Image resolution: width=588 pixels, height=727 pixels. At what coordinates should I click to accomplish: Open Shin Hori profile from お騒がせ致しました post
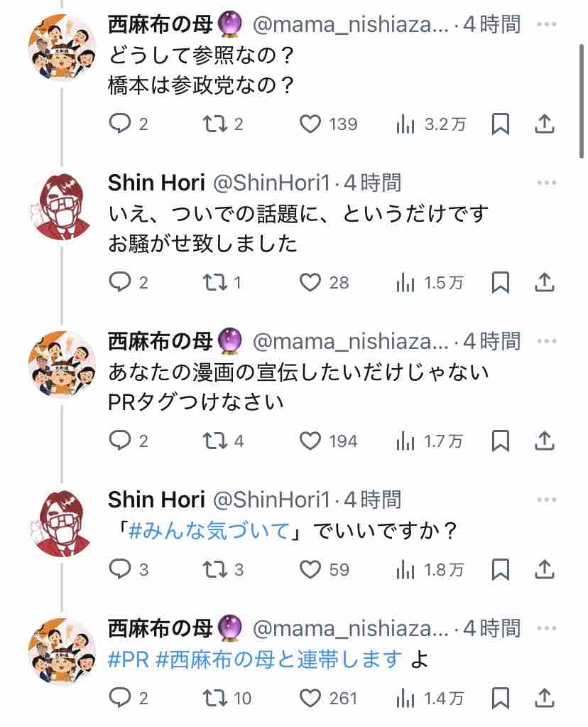coord(156,183)
